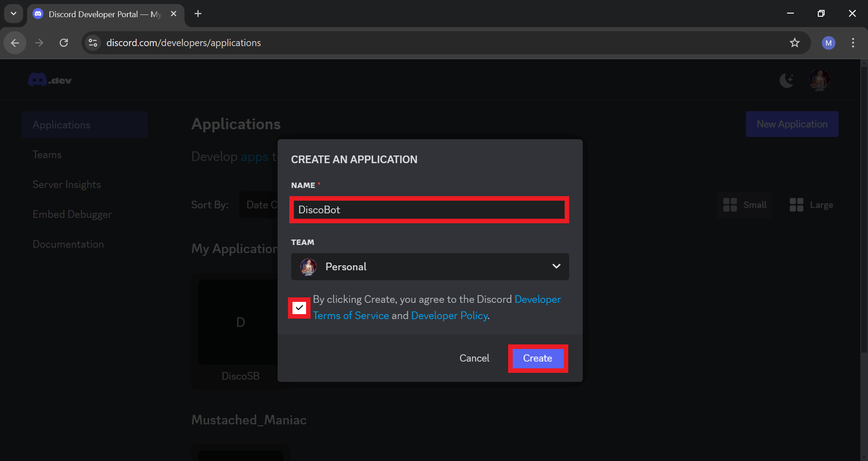Click the Discord .dev logo
Viewport: 868px width, 461px height.
[x=50, y=80]
